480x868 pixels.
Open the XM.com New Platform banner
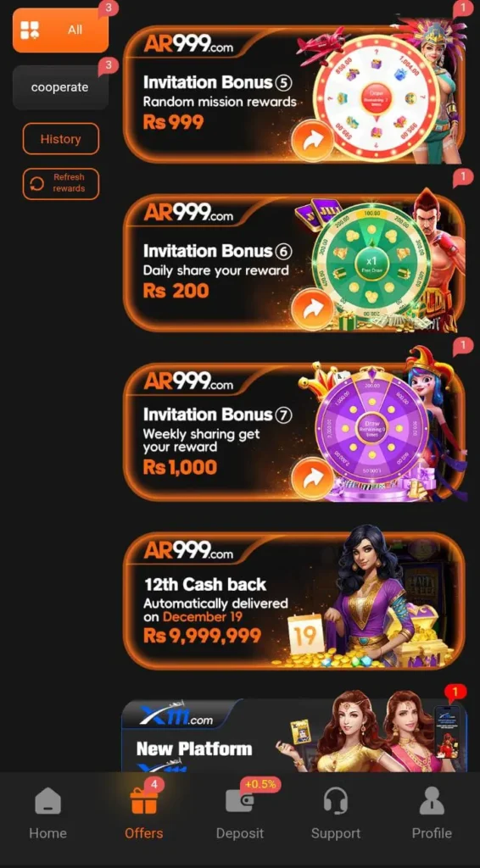pyautogui.click(x=294, y=735)
